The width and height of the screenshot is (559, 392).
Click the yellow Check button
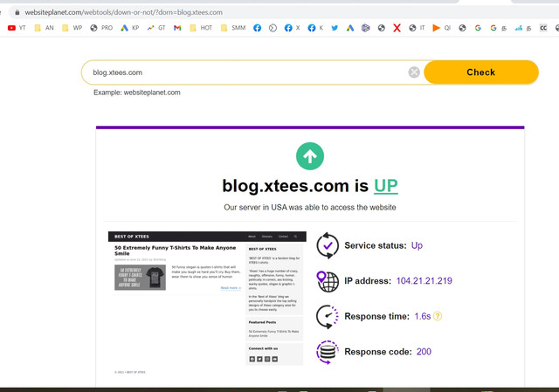[x=481, y=72]
